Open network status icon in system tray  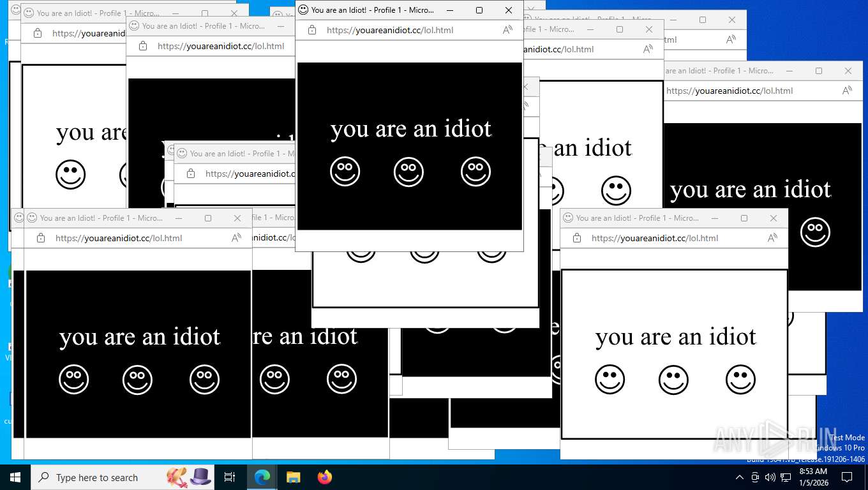tap(786, 477)
